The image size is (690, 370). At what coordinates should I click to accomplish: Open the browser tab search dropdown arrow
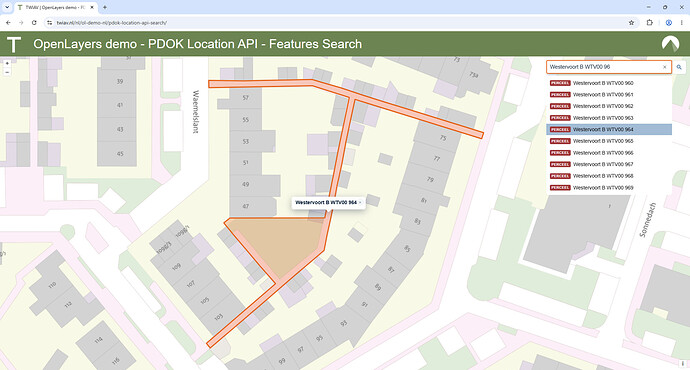coord(7,7)
